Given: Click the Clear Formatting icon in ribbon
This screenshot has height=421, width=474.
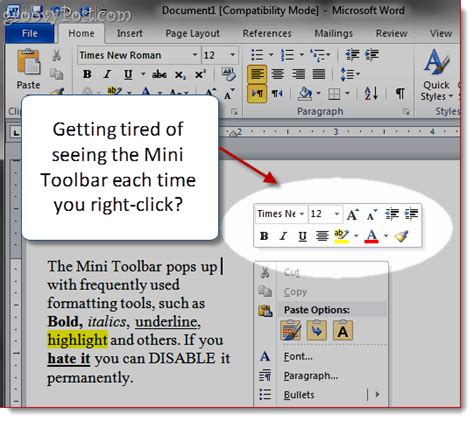Looking at the screenshot, I should pos(228,74).
